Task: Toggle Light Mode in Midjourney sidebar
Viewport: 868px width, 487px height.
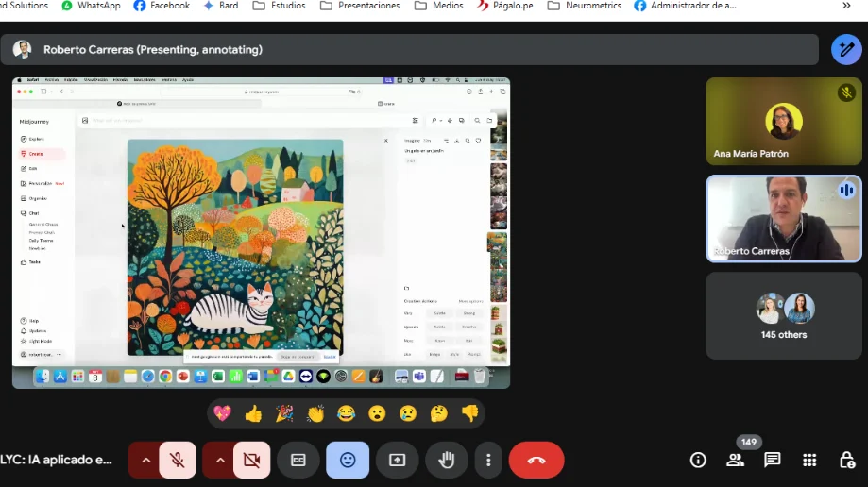Action: tap(37, 341)
